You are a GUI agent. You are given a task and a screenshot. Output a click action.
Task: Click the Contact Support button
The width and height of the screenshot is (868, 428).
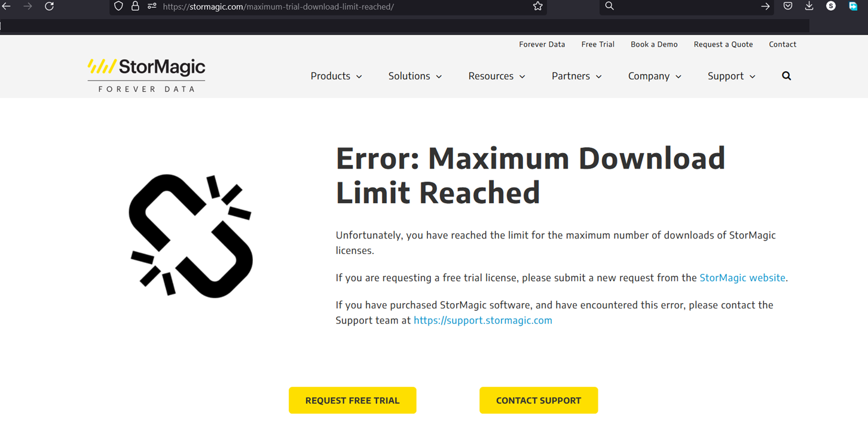point(539,401)
